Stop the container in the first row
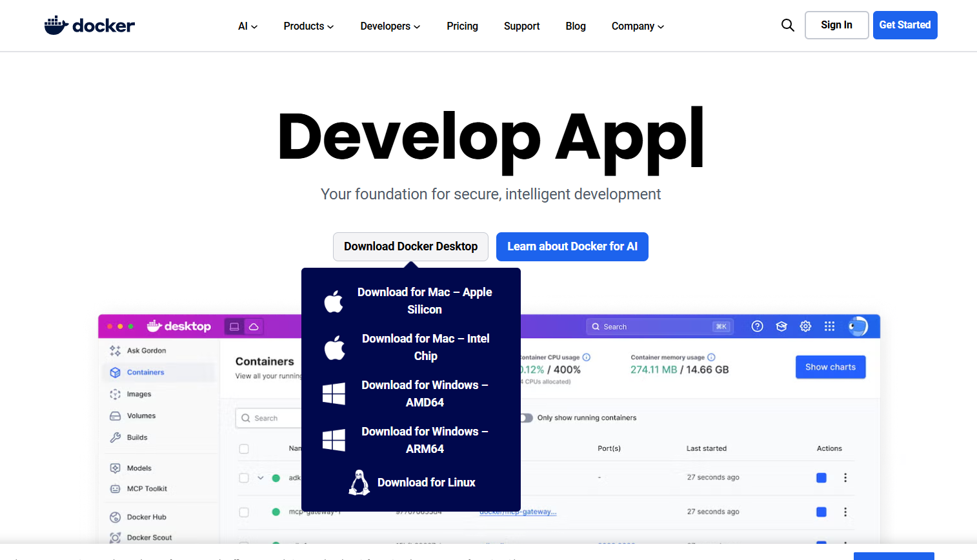Screen dimensions: 977x560 pyautogui.click(x=821, y=477)
